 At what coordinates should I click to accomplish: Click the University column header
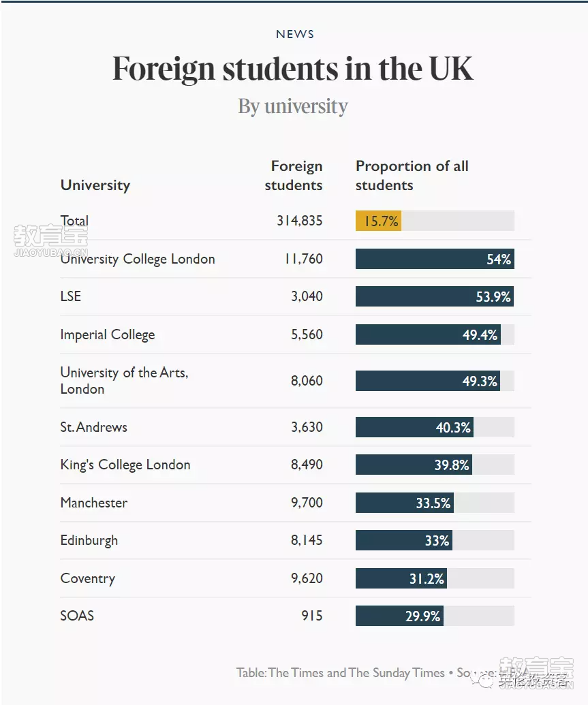[x=95, y=185]
